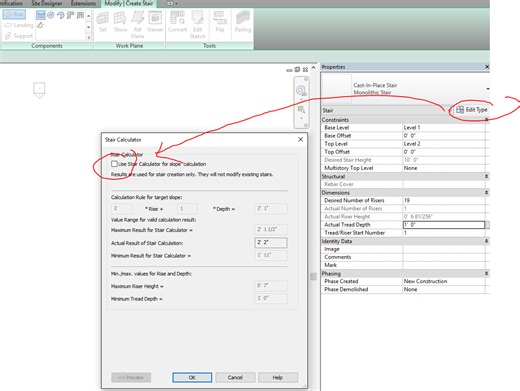Click the component gallery up arrow
The width and height of the screenshot is (520, 391).
89,16
